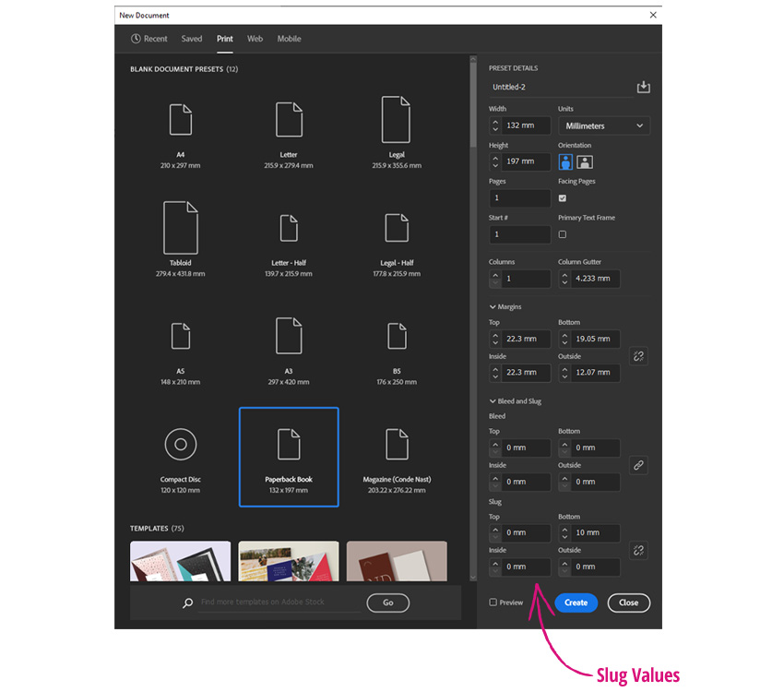Click the presets panel vertical scrollbar

point(473,105)
